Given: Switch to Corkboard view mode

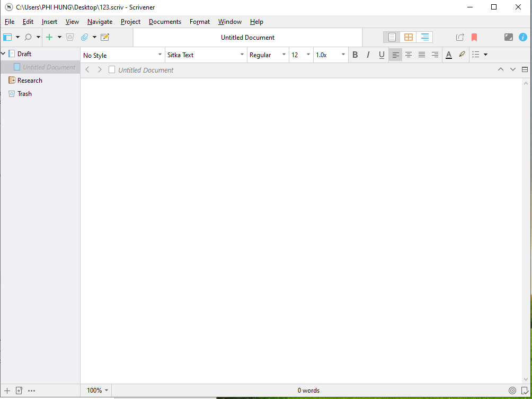Looking at the screenshot, I should pos(408,37).
